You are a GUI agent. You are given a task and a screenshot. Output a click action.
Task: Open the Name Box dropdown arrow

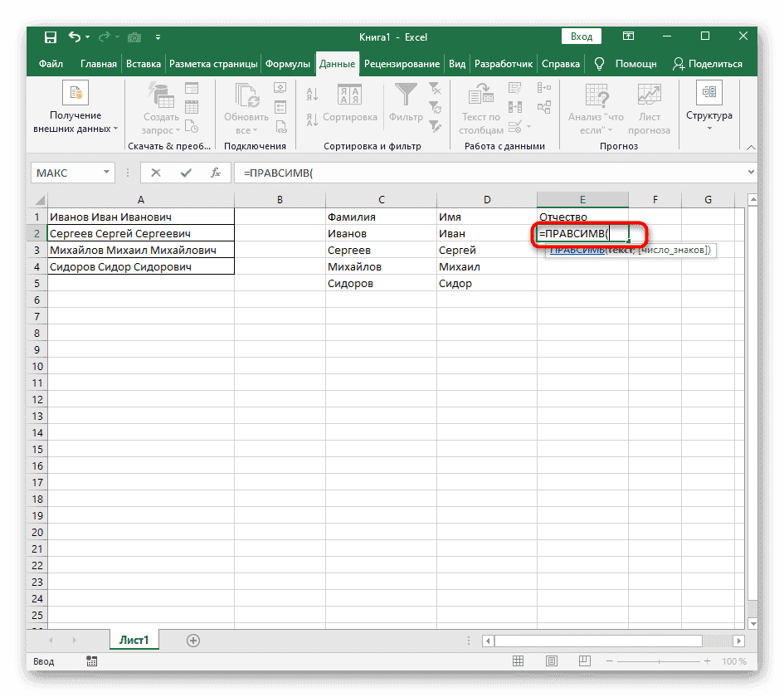coord(106,173)
